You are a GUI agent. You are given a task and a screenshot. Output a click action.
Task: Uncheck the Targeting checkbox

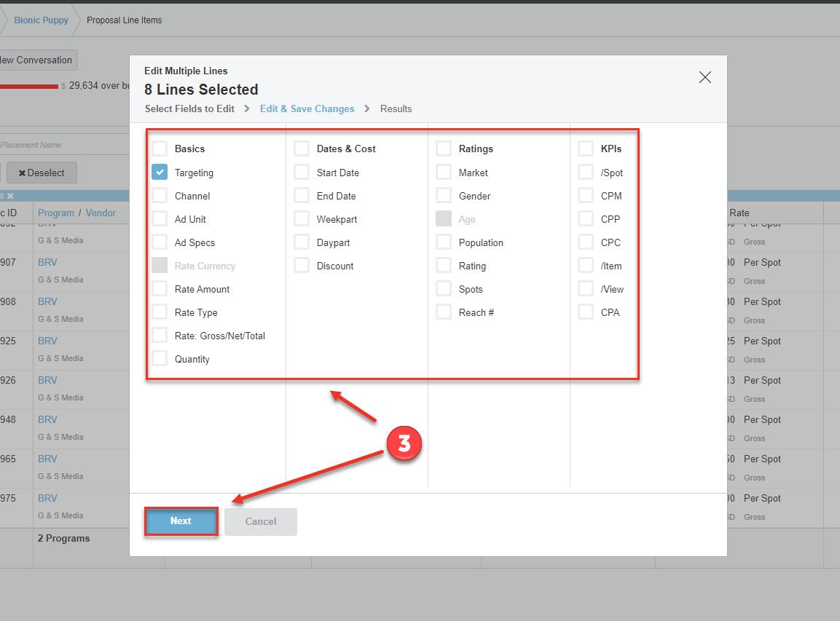tap(160, 173)
